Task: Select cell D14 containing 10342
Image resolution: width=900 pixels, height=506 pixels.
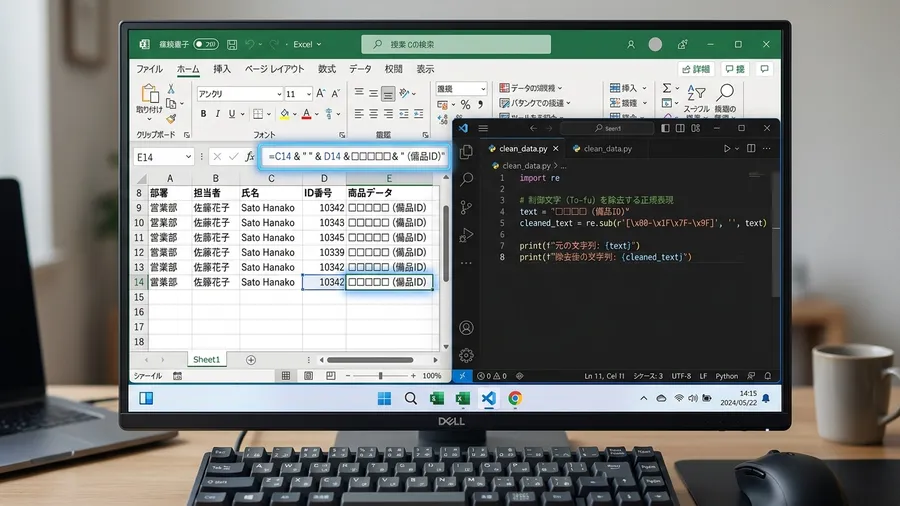Action: (324, 282)
